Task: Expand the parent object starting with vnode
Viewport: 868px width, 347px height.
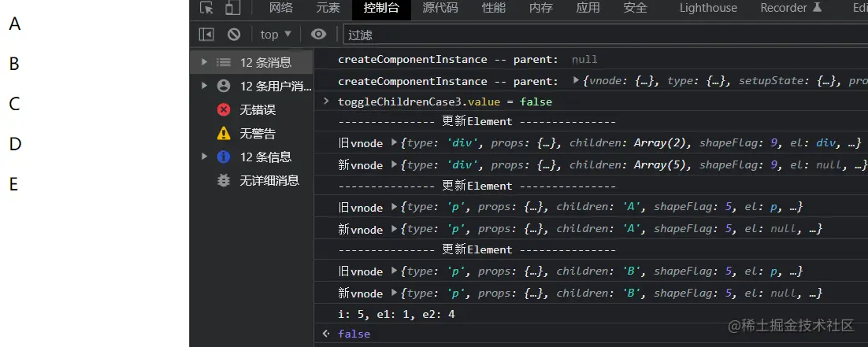Action: 577,81
